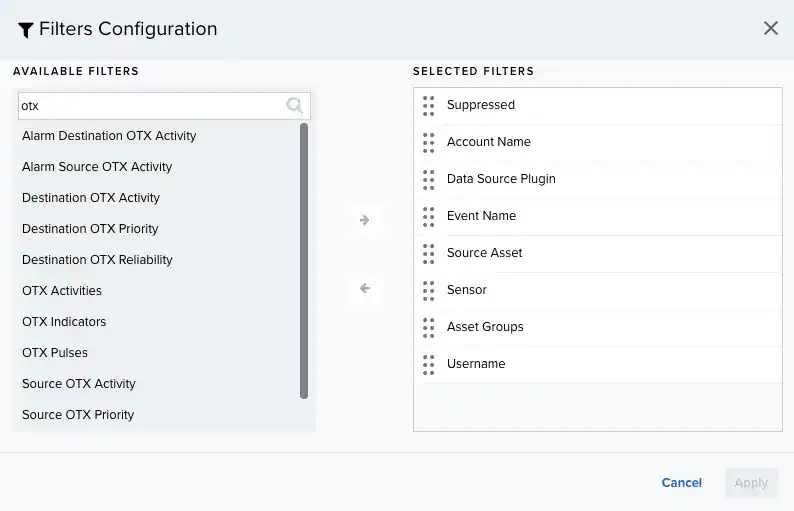The image size is (794, 511).
Task: Click drag handle beside Suppressed filter
Action: [429, 105]
